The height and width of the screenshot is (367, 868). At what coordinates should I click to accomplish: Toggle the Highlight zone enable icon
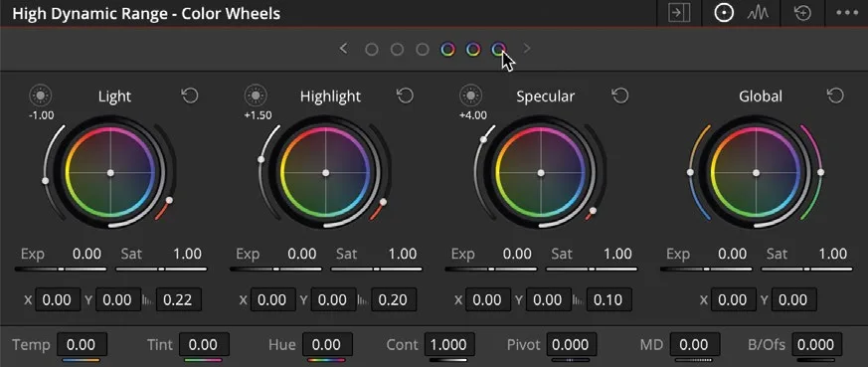tap(256, 95)
